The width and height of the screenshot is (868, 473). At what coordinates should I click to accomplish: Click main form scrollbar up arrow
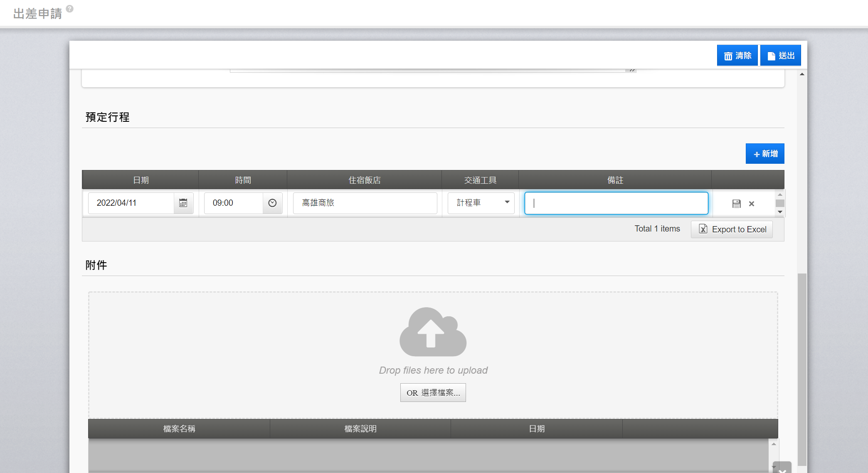pos(802,74)
